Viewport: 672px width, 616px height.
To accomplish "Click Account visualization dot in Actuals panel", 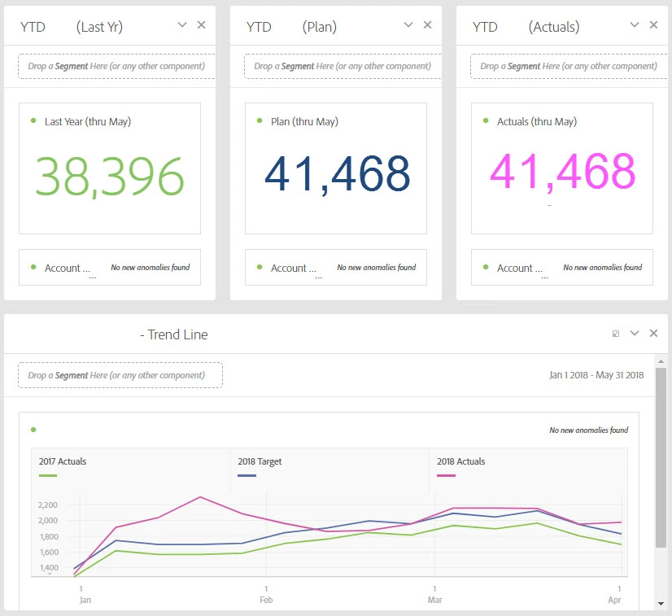I will (486, 267).
